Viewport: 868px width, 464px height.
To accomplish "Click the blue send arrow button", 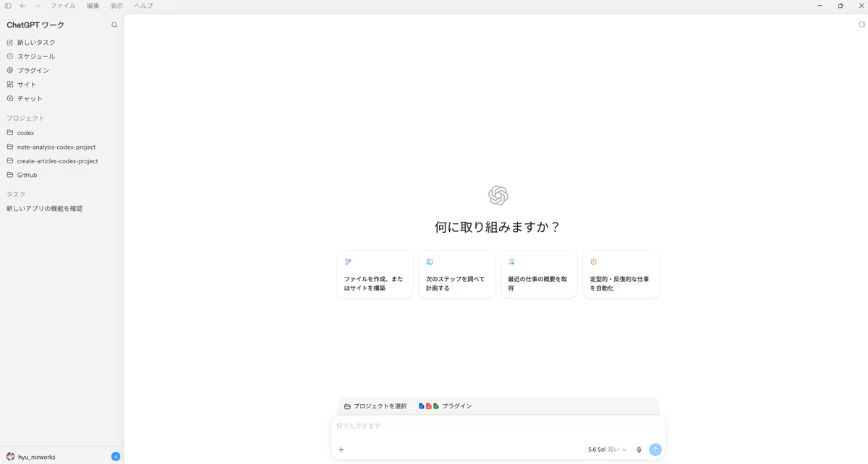I will pyautogui.click(x=655, y=450).
